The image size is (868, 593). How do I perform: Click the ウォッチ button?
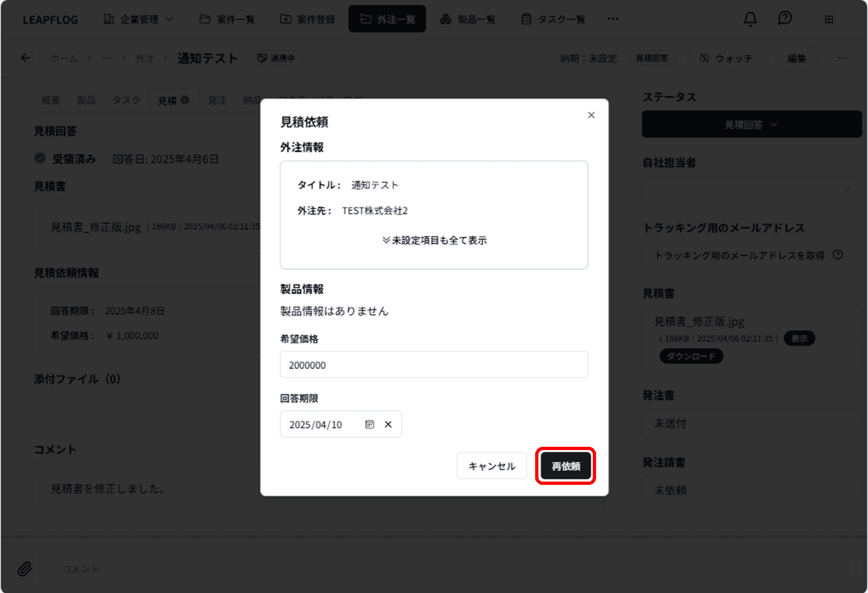pyautogui.click(x=726, y=58)
